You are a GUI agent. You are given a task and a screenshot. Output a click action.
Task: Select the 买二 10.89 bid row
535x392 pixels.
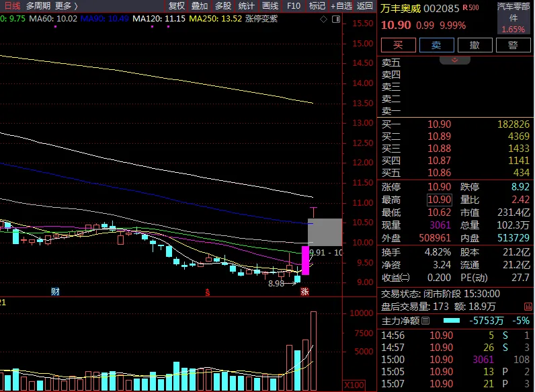456,136
